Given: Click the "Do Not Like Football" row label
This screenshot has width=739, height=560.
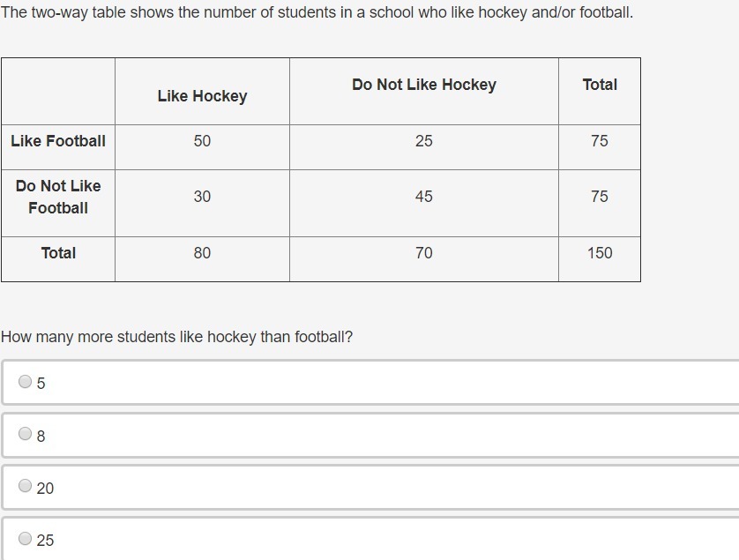Looking at the screenshot, I should coord(58,197).
